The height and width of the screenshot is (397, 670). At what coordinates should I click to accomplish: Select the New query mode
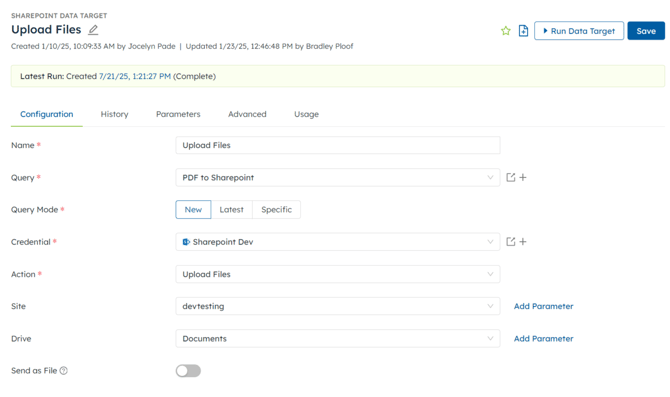tap(193, 209)
